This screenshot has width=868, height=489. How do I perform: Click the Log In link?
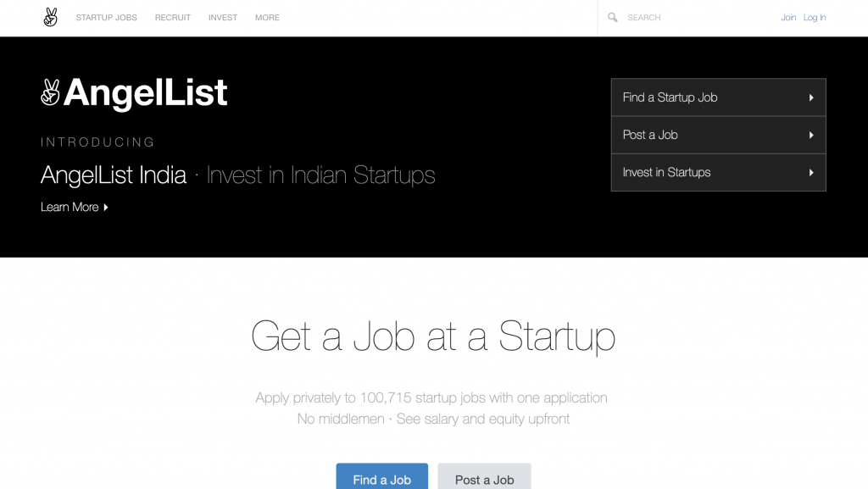tap(815, 18)
